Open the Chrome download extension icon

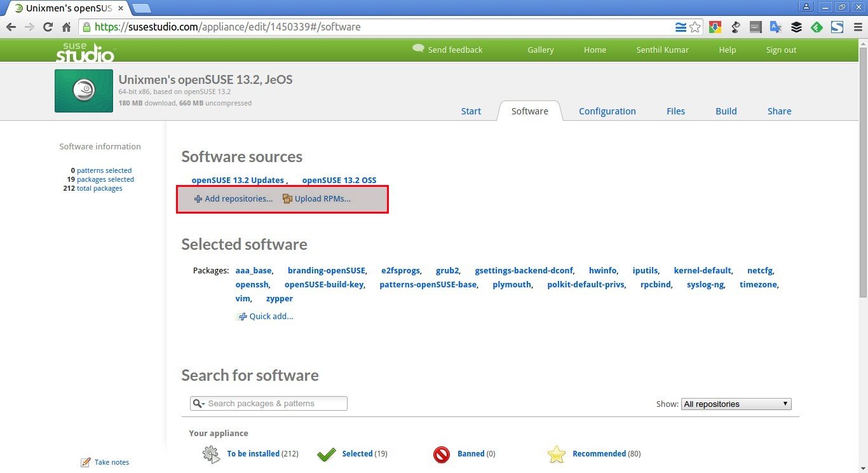(715, 27)
